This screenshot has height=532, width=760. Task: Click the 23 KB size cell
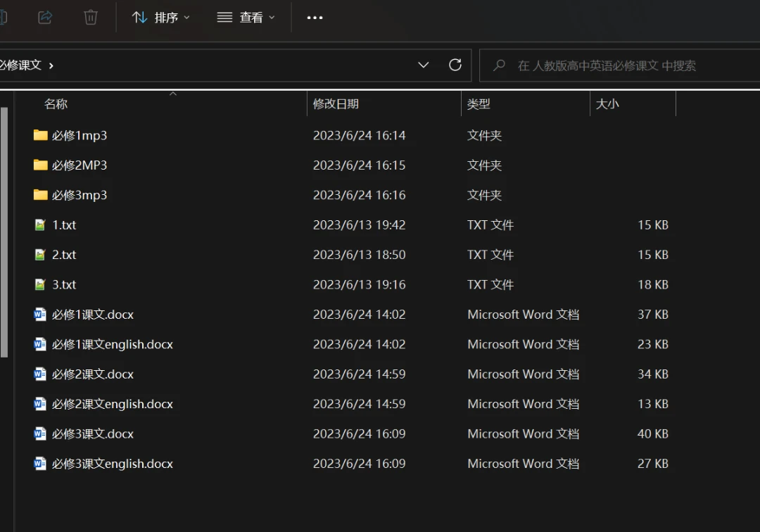[653, 345]
